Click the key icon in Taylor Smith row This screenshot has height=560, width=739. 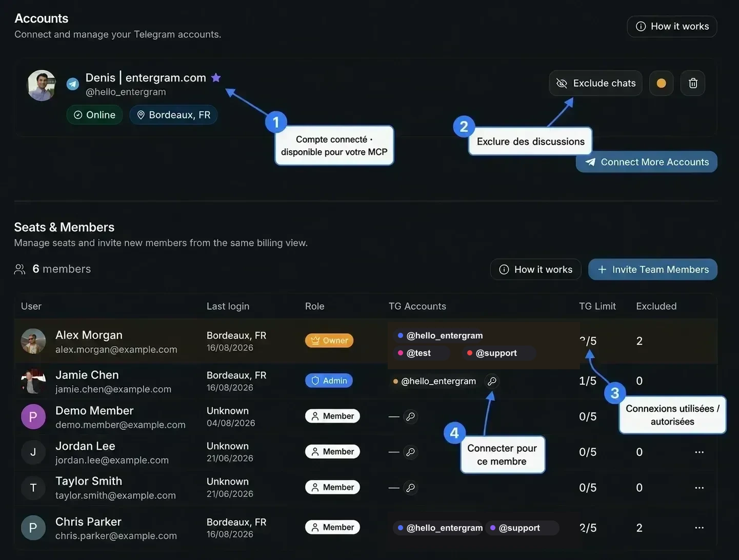coord(410,488)
